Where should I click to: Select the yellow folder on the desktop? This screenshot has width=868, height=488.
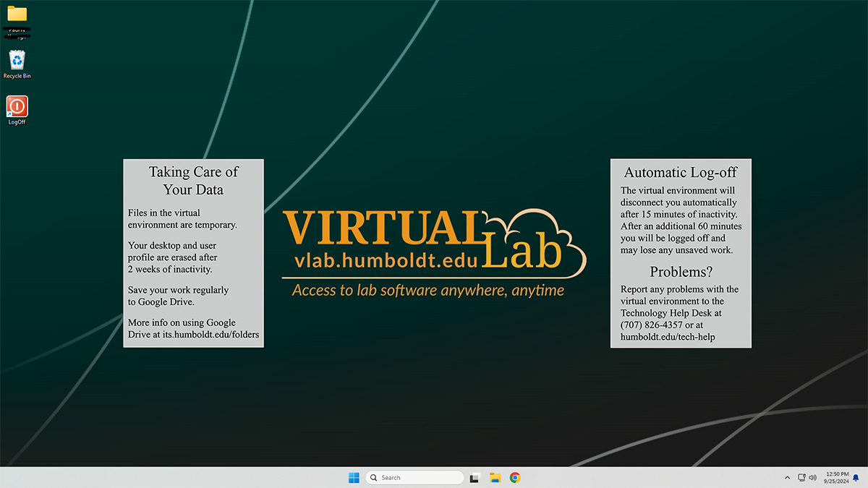(17, 14)
